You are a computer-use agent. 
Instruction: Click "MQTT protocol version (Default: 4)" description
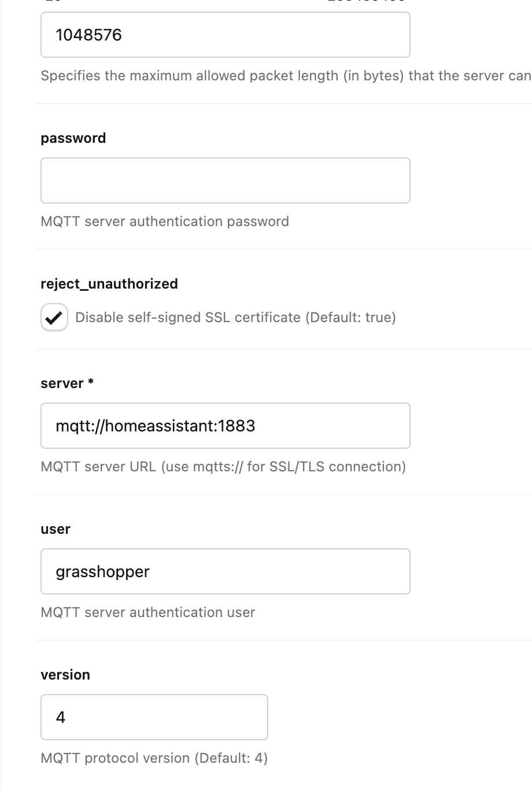154,758
